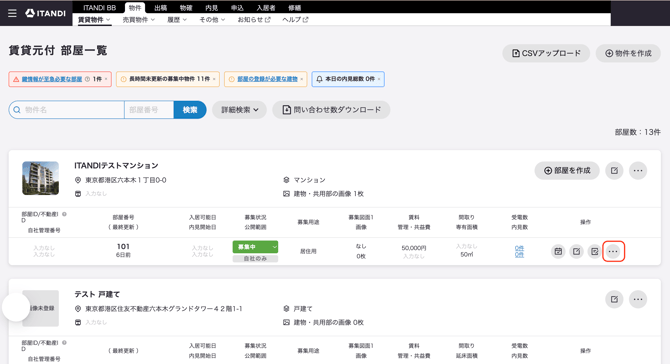
Task: Focus the 物件名 search field
Action: pos(67,110)
